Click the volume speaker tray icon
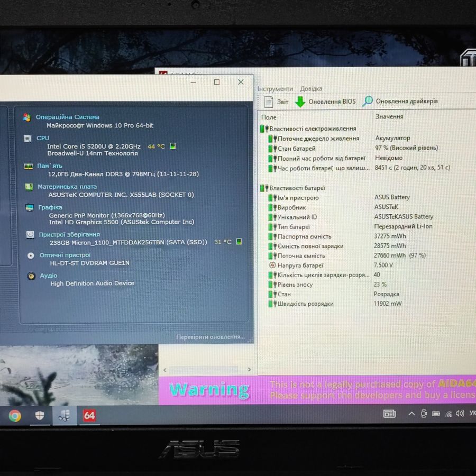Image resolution: width=476 pixels, height=476 pixels. point(460,413)
